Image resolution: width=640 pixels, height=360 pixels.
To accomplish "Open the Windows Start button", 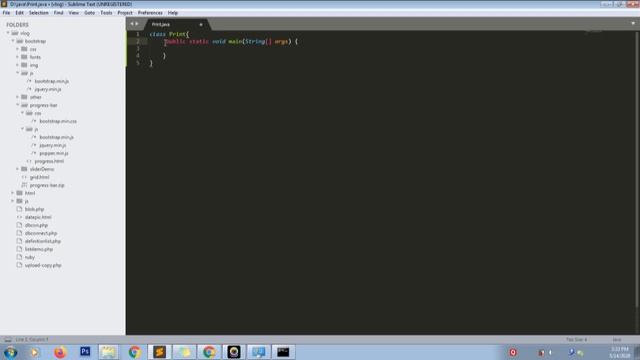I will pyautogui.click(x=10, y=352).
